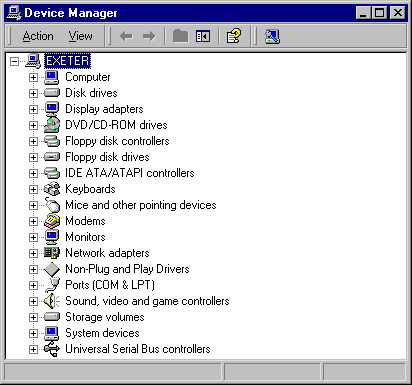
Task: Expand Universal Serial Bus controllers
Action: [x=33, y=349]
